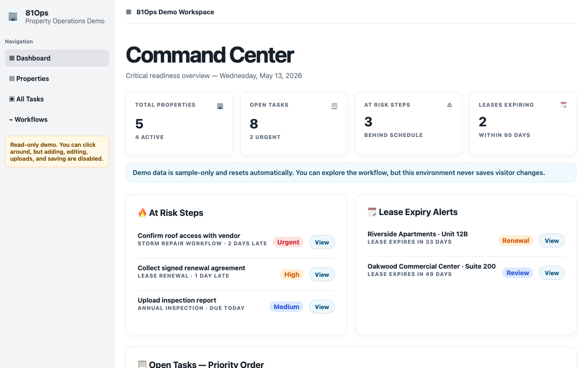Screen dimensions: 588x368
Task: View the Collect signed renewal agreement step
Action: point(322,274)
